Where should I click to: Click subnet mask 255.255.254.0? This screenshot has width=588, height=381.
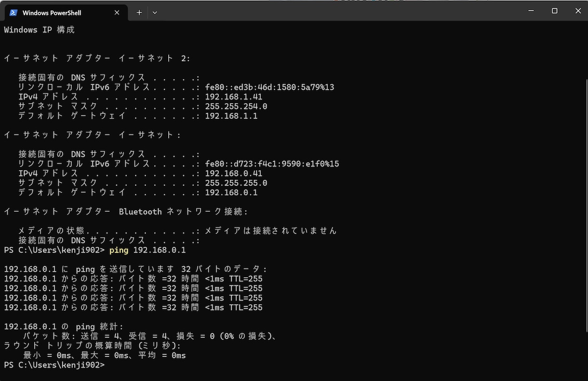coord(236,107)
